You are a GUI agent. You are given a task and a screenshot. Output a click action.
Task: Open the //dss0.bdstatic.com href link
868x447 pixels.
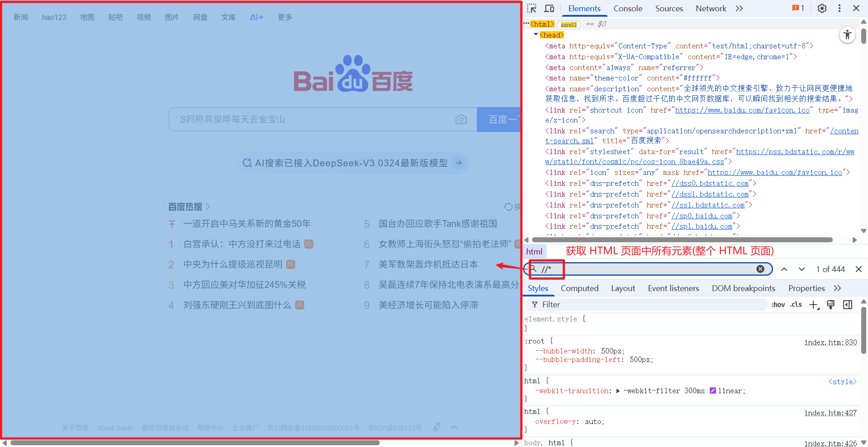point(710,183)
